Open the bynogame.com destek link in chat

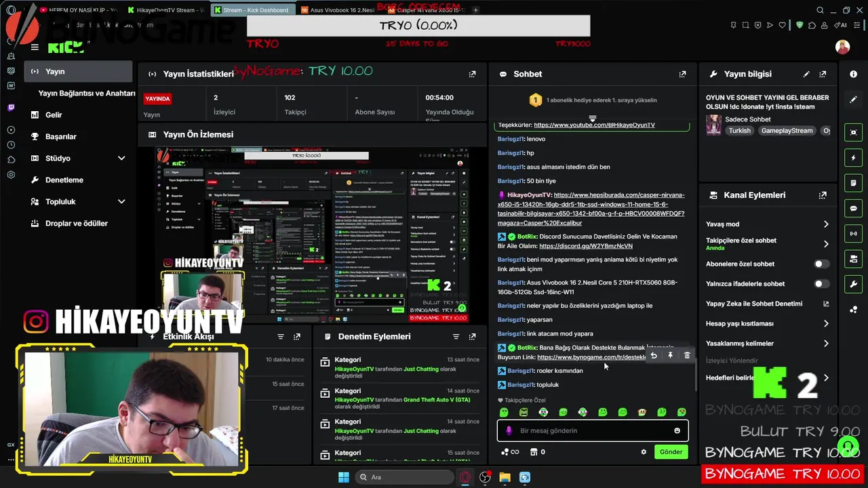click(591, 357)
